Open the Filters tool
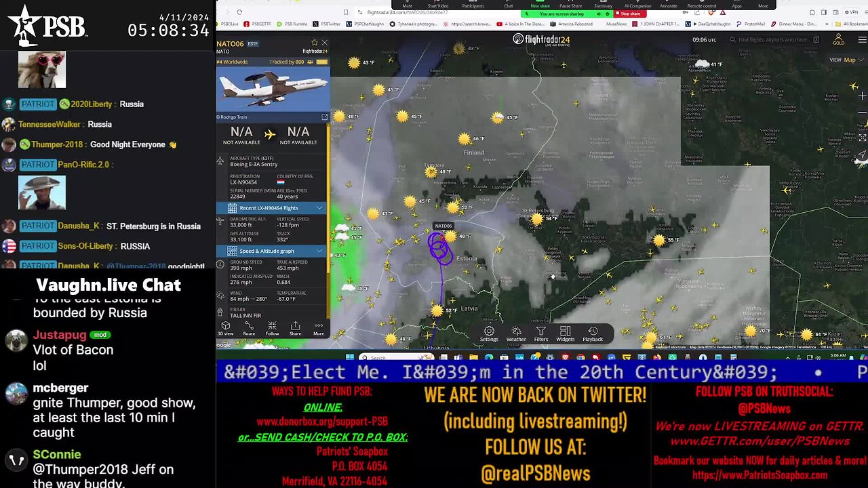Image resolution: width=868 pixels, height=488 pixels. (x=540, y=334)
